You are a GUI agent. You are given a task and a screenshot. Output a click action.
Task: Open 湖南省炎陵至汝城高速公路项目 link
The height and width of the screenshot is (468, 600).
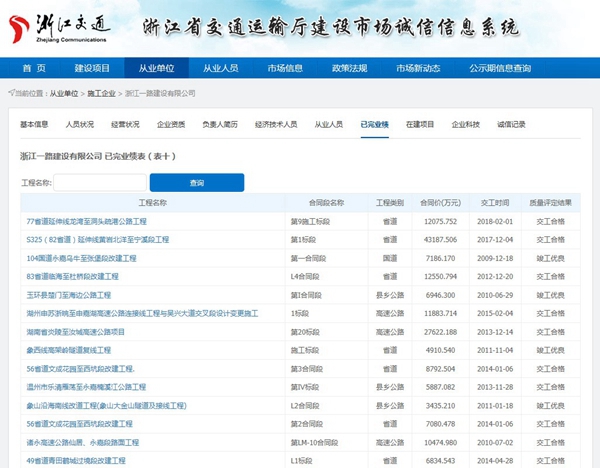tap(75, 331)
